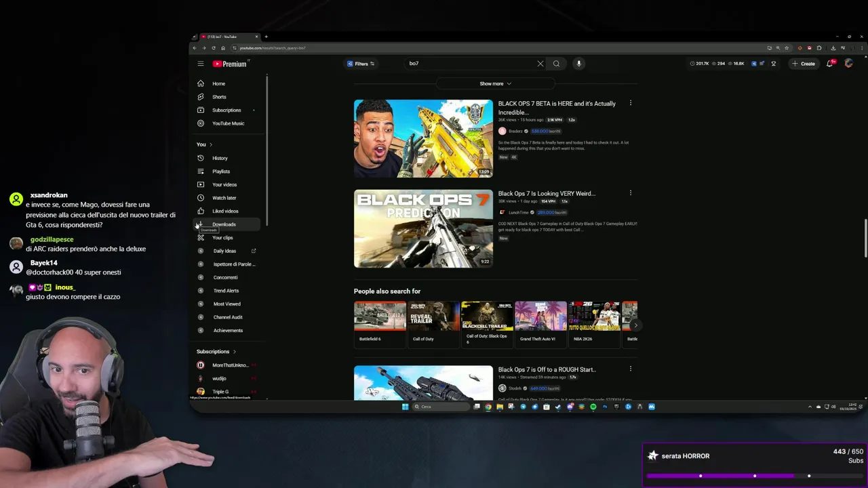Open the notifications bell

click(830, 64)
